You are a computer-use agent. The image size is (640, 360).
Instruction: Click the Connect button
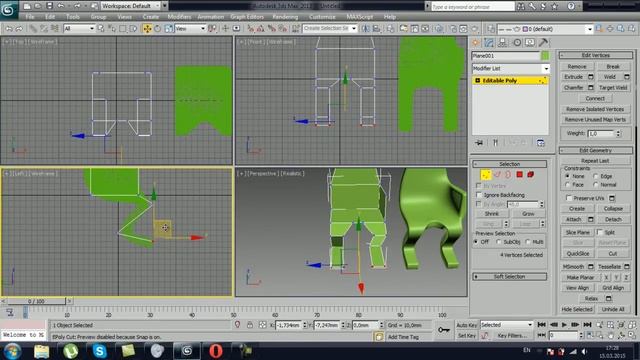coord(595,98)
